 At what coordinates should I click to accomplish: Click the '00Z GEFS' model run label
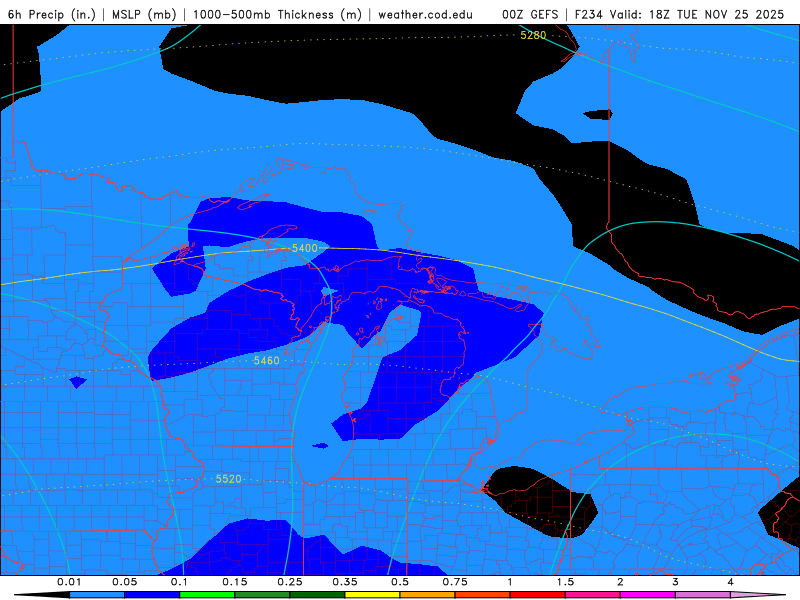(531, 14)
